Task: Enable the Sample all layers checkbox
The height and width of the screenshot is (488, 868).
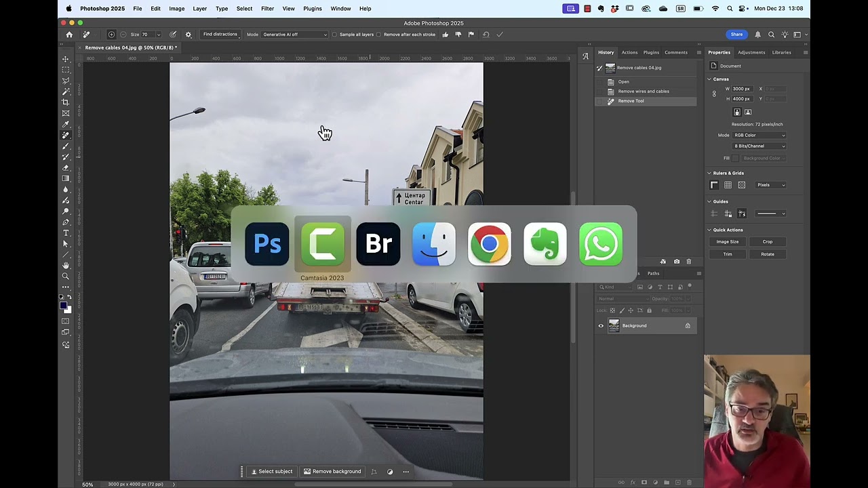Action: 335,34
